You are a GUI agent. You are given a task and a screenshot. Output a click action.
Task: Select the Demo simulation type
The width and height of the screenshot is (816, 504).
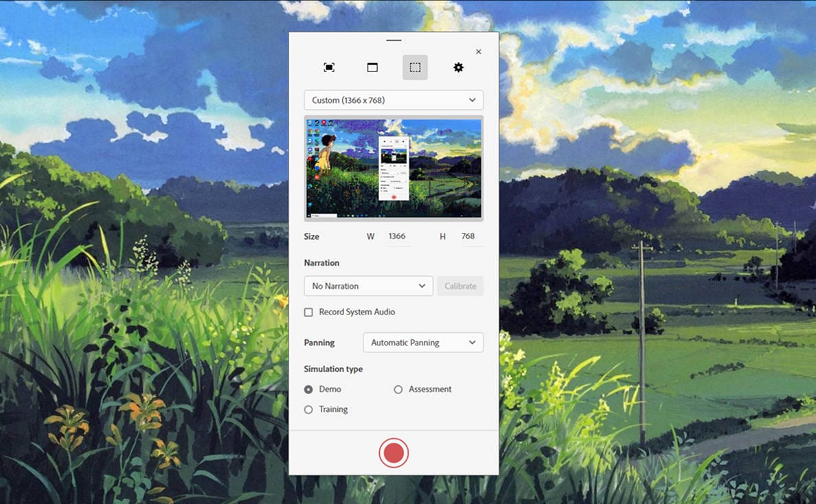click(x=308, y=389)
